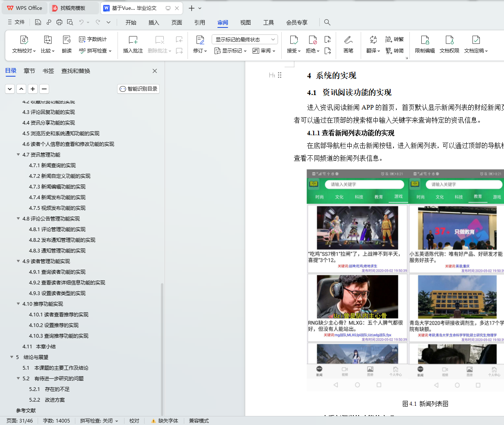Switch to the 插入 ribbon tab
The height and width of the screenshot is (425, 504).
[x=154, y=23]
